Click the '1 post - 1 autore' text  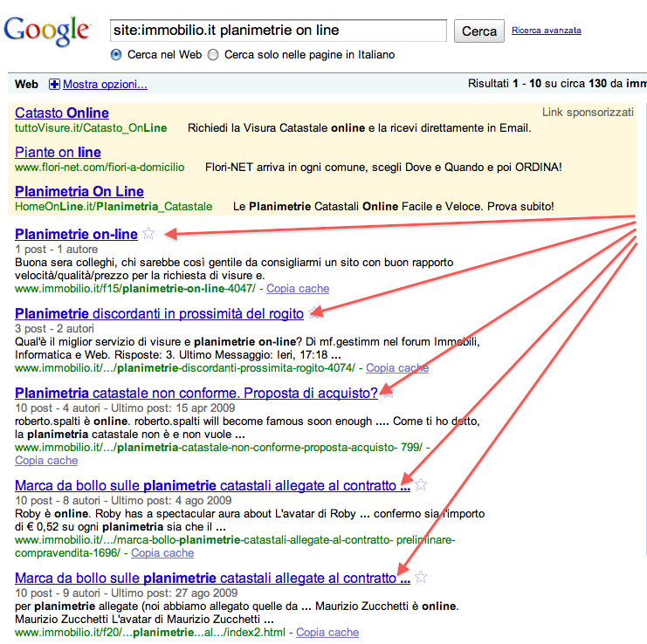point(57,250)
